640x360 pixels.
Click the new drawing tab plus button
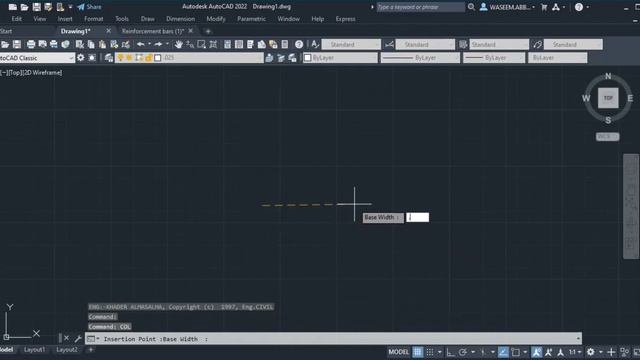(208, 31)
